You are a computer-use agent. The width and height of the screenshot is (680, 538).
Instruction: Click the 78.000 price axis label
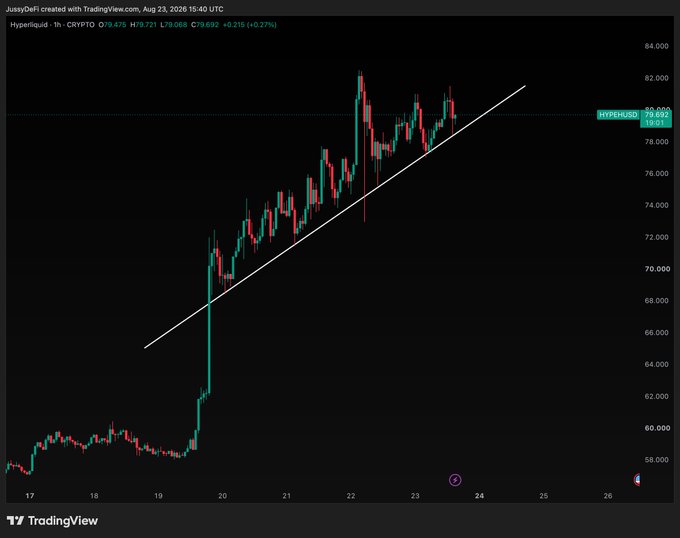point(657,142)
